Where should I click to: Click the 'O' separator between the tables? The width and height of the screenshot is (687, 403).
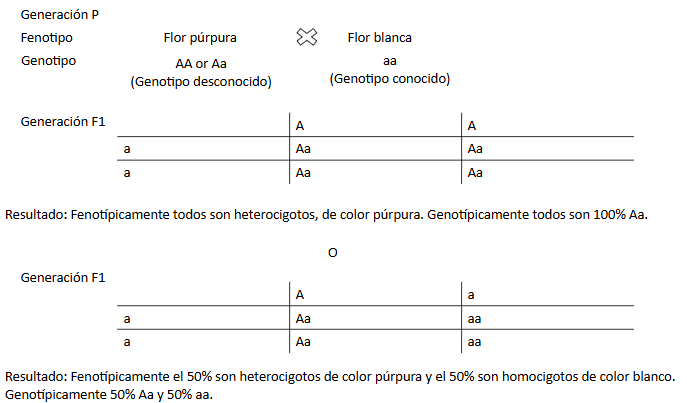pos(333,253)
